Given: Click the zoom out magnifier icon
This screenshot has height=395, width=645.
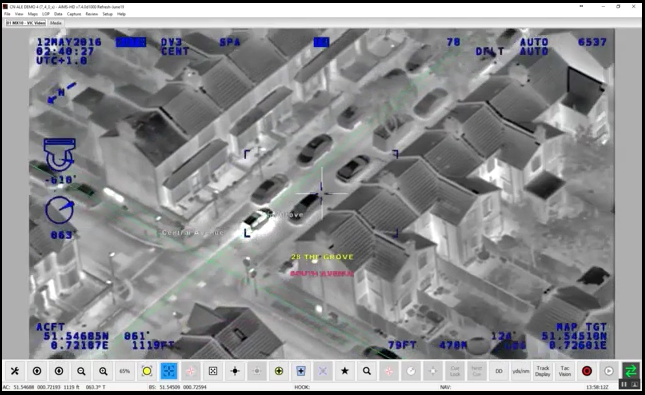Looking at the screenshot, I should pos(81,371).
